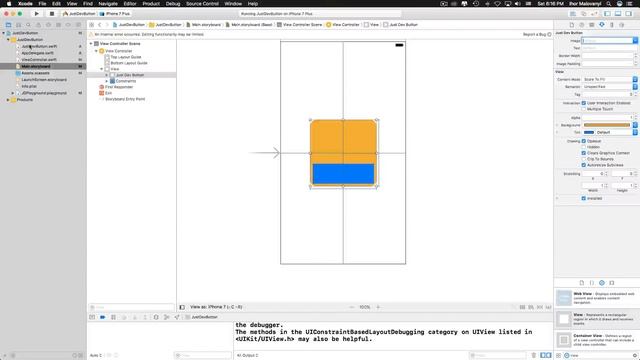Go back with the jump bar arrow
Screen dimensions: 640x360
tap(100, 25)
